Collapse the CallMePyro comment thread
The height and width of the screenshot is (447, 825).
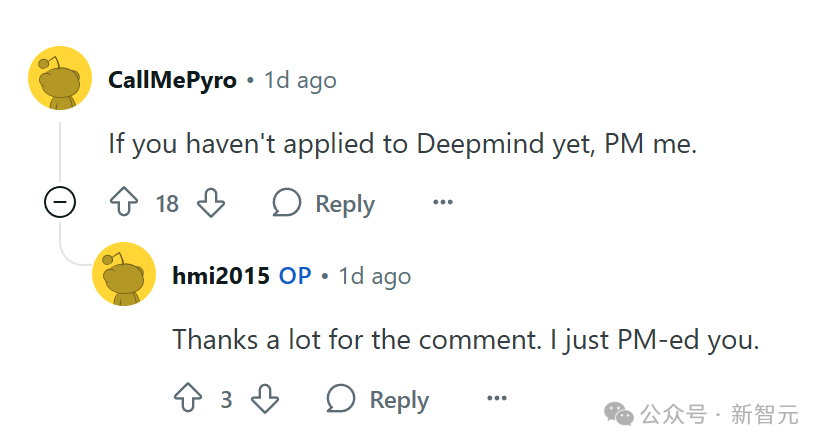pyautogui.click(x=60, y=204)
